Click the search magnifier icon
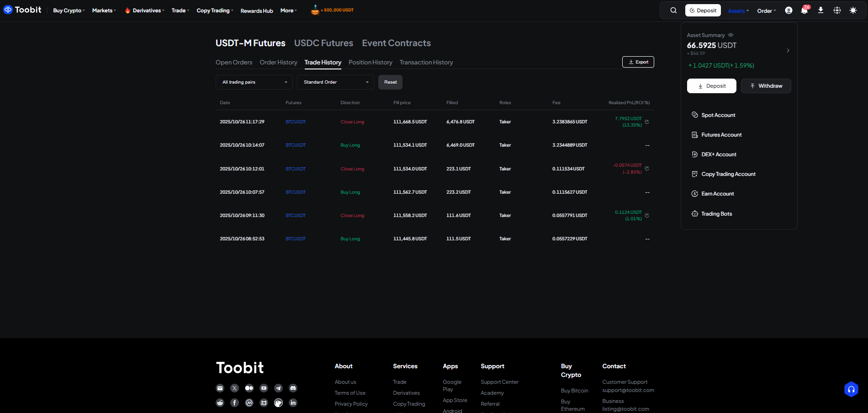The image size is (868, 413). coord(673,11)
